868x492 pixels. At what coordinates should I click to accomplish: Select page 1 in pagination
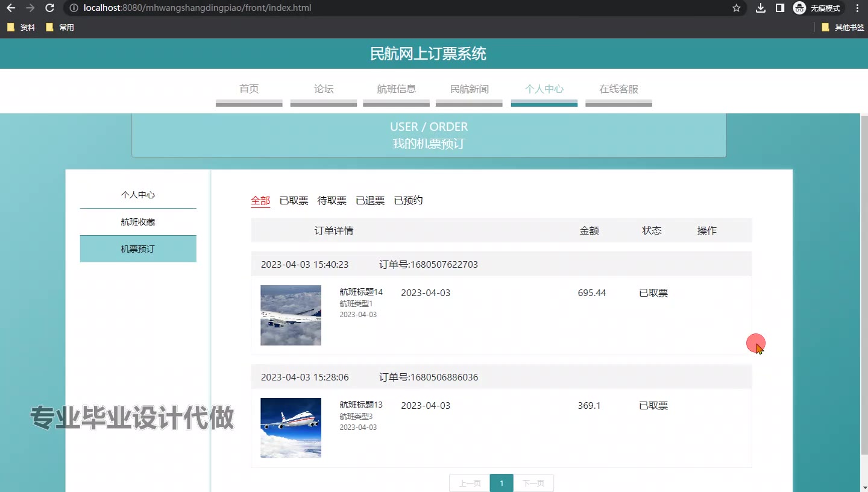coord(502,483)
